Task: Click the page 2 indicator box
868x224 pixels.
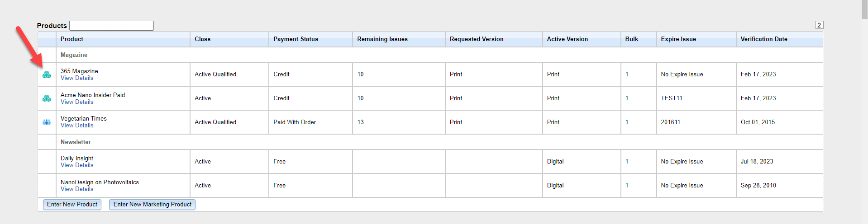Action: click(x=819, y=25)
